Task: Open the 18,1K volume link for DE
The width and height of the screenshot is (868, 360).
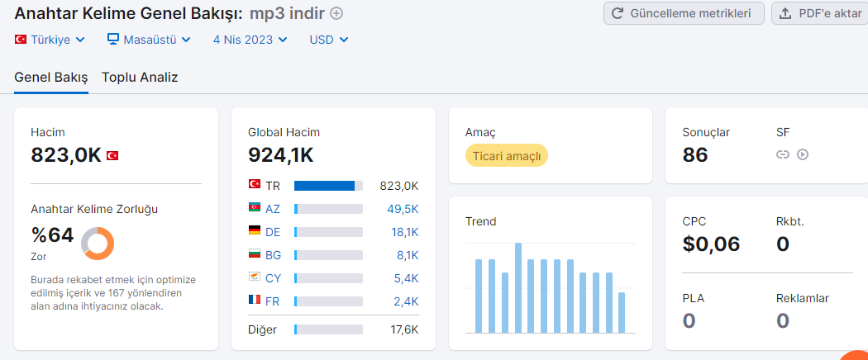Action: [406, 232]
